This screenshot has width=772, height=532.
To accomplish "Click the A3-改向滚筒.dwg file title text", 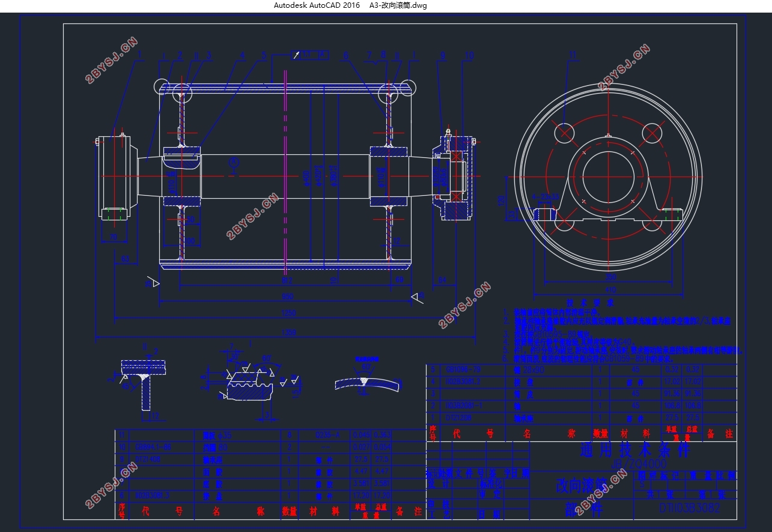I will pyautogui.click(x=398, y=5).
